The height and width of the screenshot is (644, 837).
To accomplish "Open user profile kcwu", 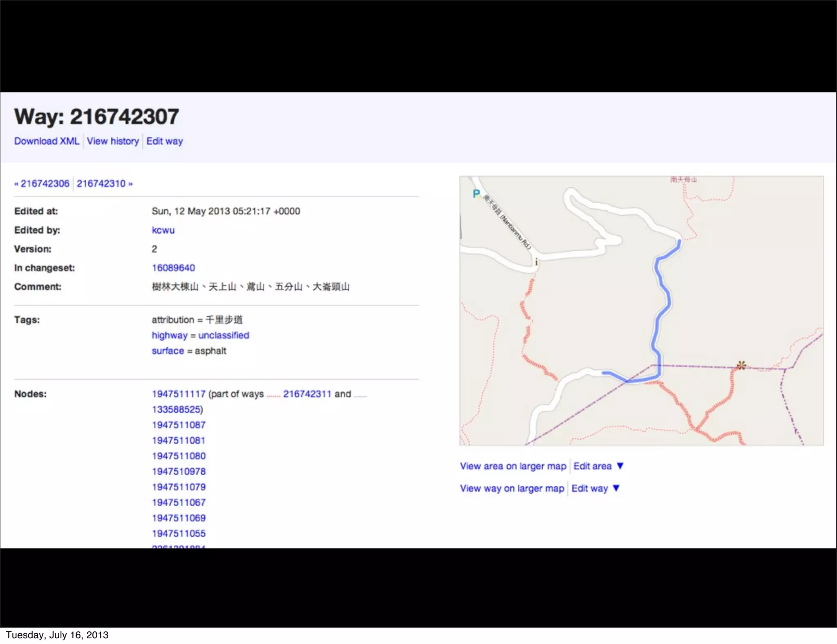I will tap(163, 230).
